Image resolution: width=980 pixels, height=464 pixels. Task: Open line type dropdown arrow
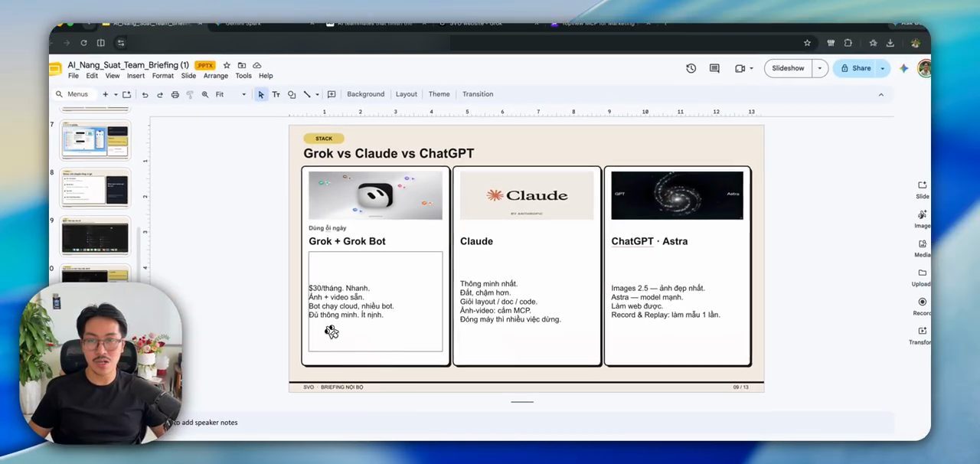[x=318, y=95]
